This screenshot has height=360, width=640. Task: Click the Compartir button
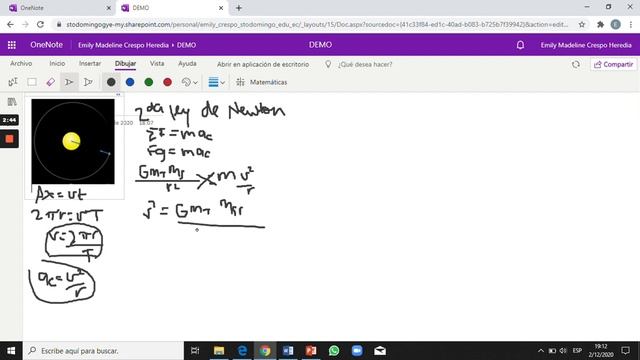tap(613, 64)
